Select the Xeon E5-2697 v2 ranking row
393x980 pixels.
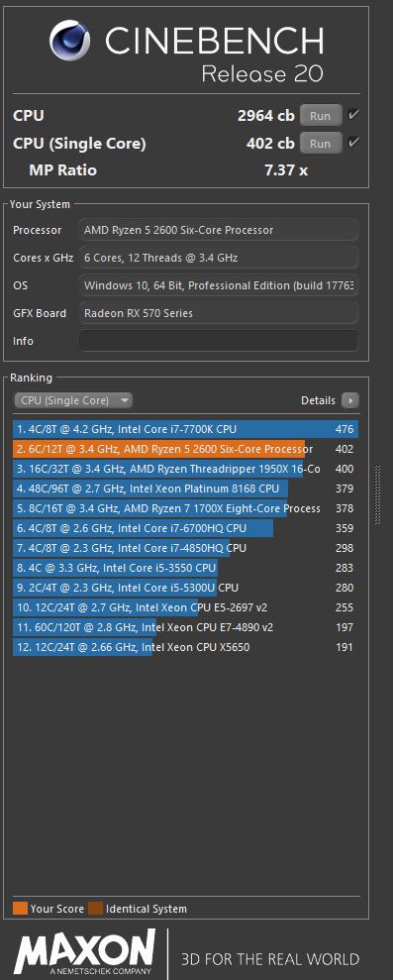[x=185, y=607]
